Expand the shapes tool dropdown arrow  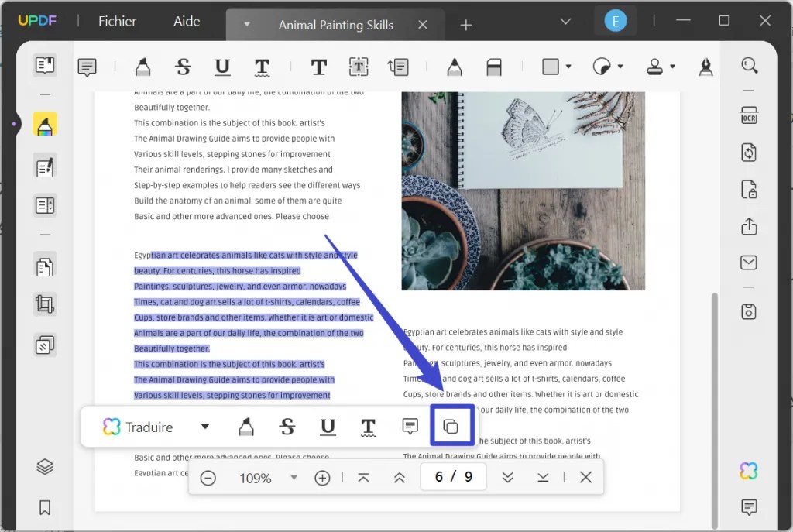pos(568,67)
